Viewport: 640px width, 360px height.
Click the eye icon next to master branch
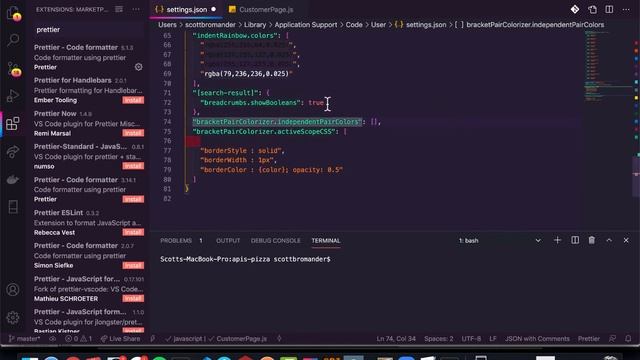tap(53, 339)
